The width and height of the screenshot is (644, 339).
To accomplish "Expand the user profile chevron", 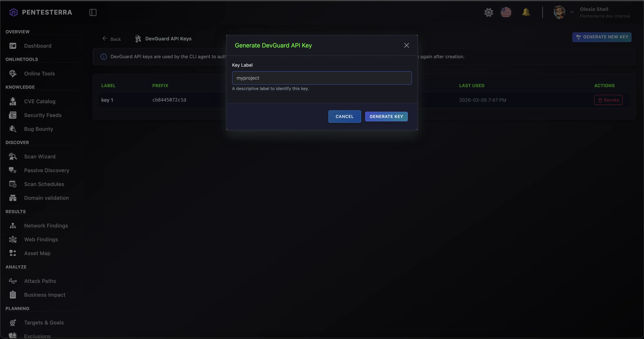I will click(572, 12).
